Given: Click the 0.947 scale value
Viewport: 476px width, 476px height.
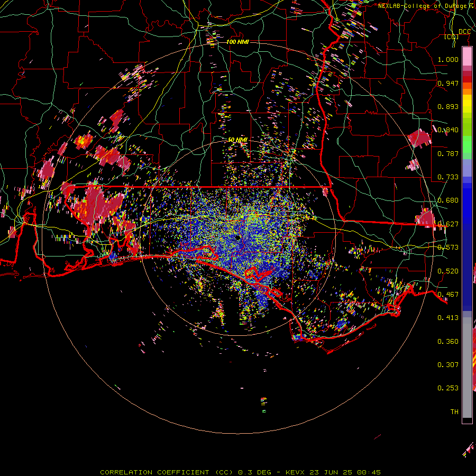Looking at the screenshot, I should click(x=448, y=83).
